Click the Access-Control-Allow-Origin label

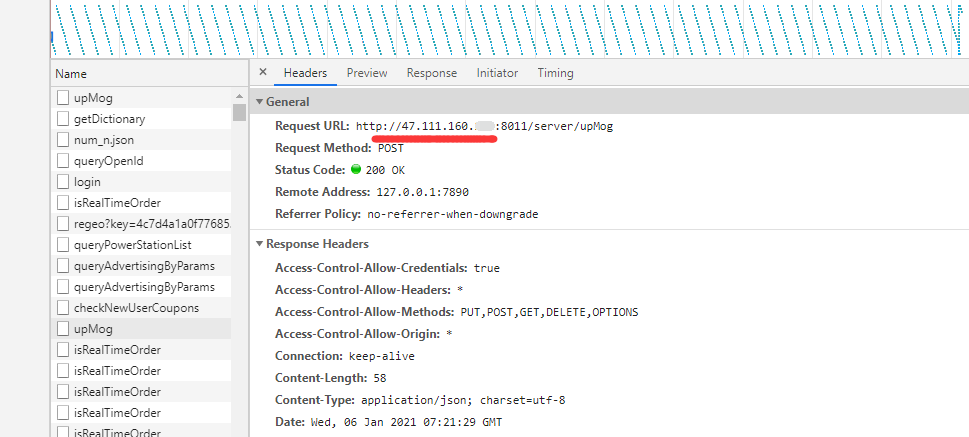358,334
